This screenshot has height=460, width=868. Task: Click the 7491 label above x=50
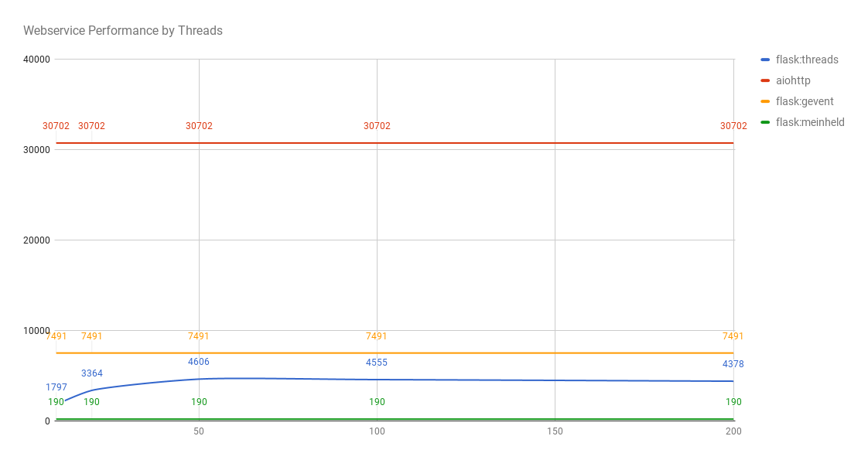pyautogui.click(x=199, y=336)
